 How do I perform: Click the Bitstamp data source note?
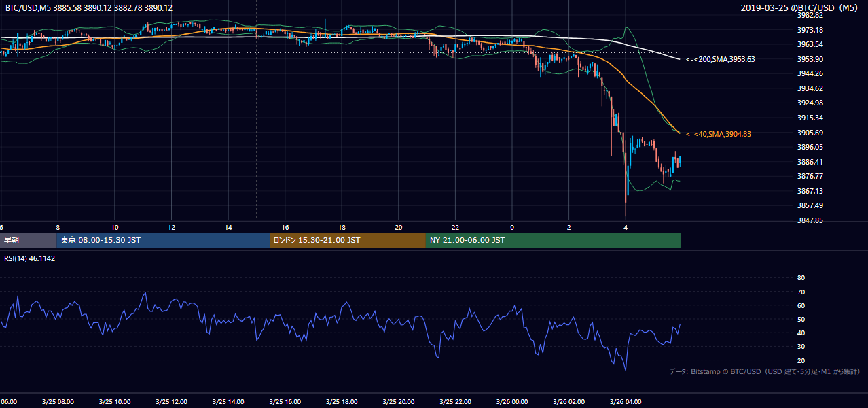point(765,371)
